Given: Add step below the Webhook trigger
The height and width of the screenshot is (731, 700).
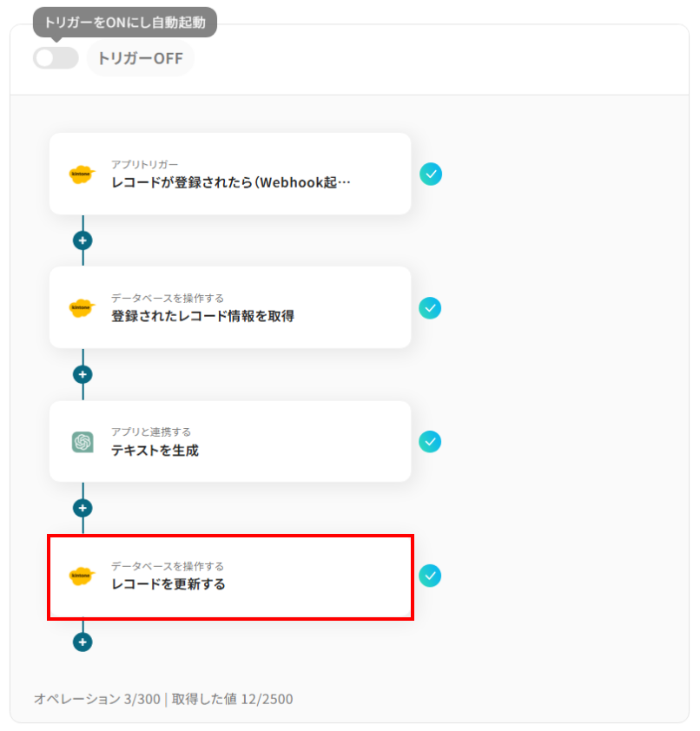Looking at the screenshot, I should click(x=83, y=240).
